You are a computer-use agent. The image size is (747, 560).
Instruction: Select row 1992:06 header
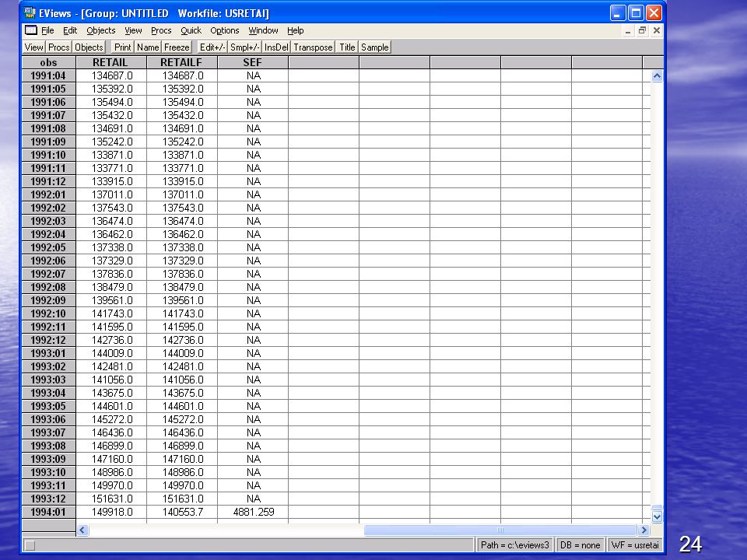48,261
